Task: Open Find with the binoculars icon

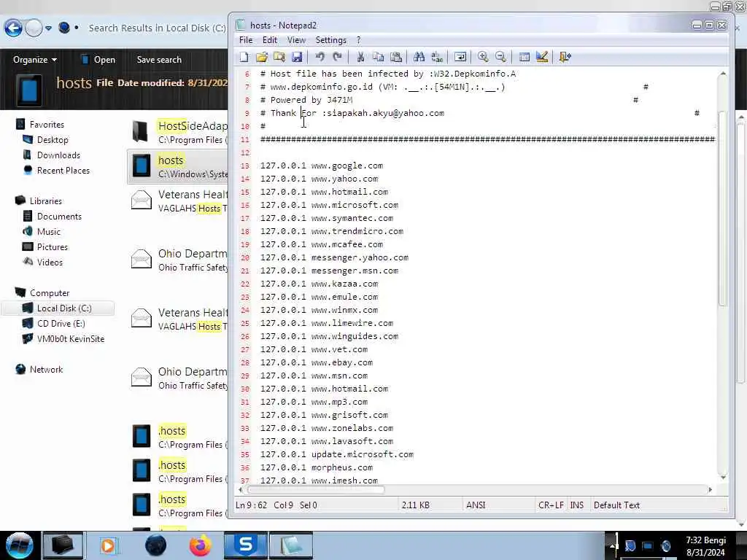Action: click(x=419, y=57)
